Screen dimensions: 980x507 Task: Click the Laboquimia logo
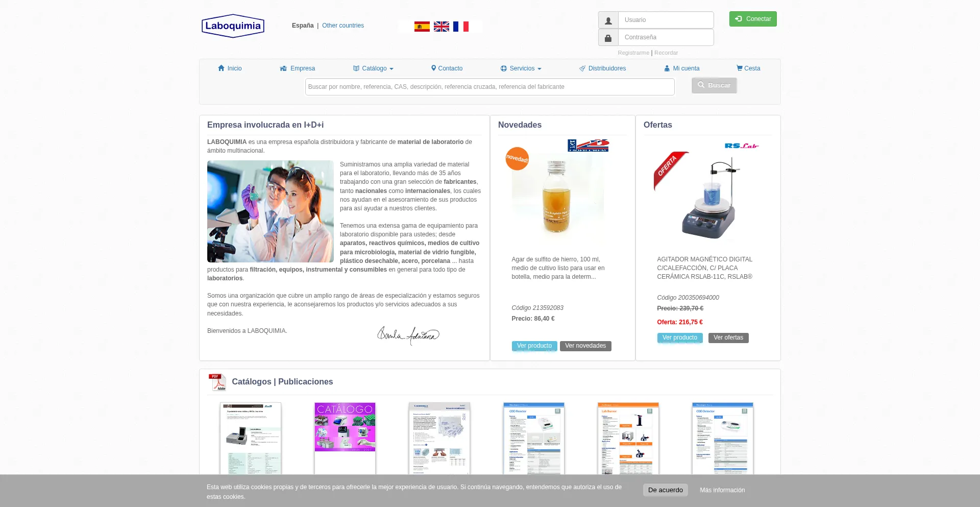click(x=233, y=26)
